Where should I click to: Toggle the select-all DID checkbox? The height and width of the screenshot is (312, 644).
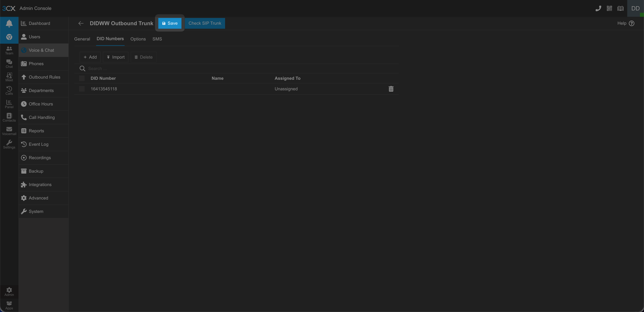point(82,78)
